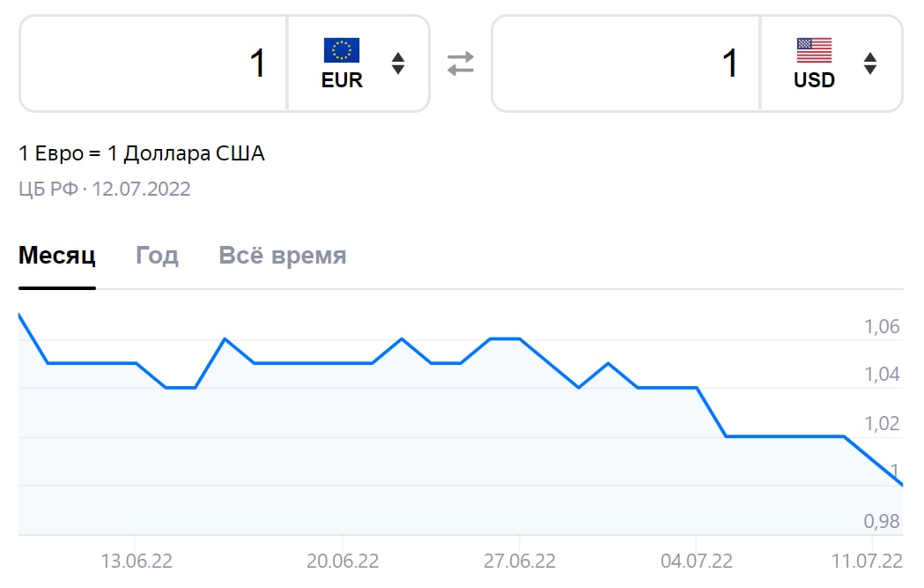Show the Всё время chart period
Image resolution: width=924 pixels, height=588 pixels.
(x=282, y=257)
